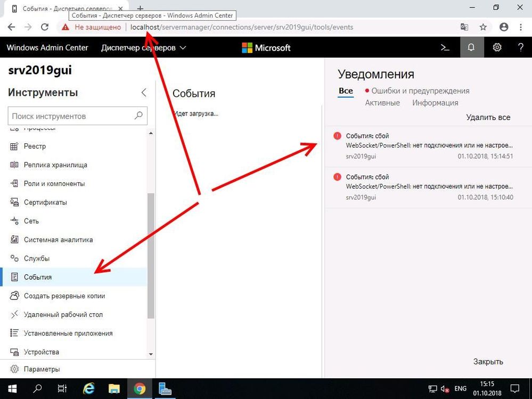Select Службы in the tools list

(73, 258)
